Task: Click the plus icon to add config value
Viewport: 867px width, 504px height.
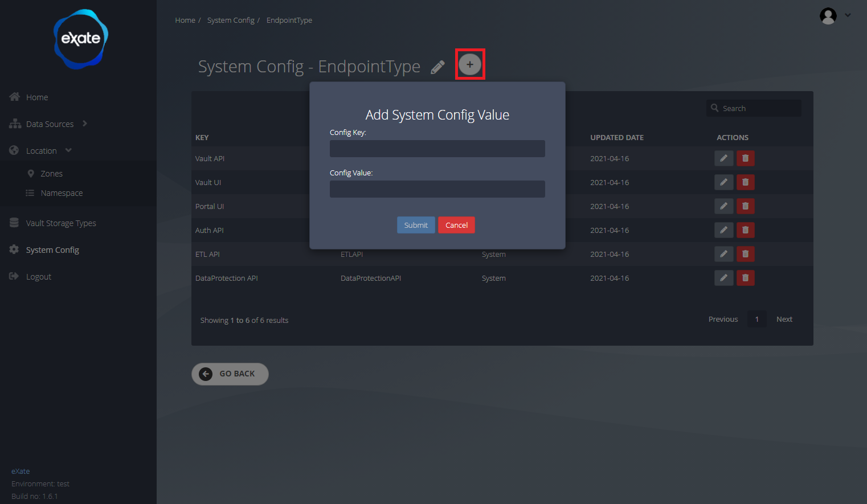Action: tap(469, 64)
